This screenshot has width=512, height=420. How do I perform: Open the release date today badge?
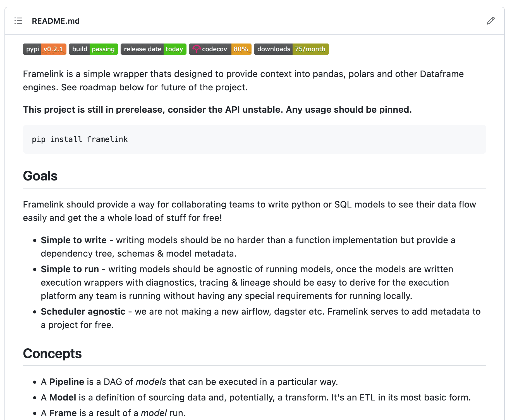[154, 49]
